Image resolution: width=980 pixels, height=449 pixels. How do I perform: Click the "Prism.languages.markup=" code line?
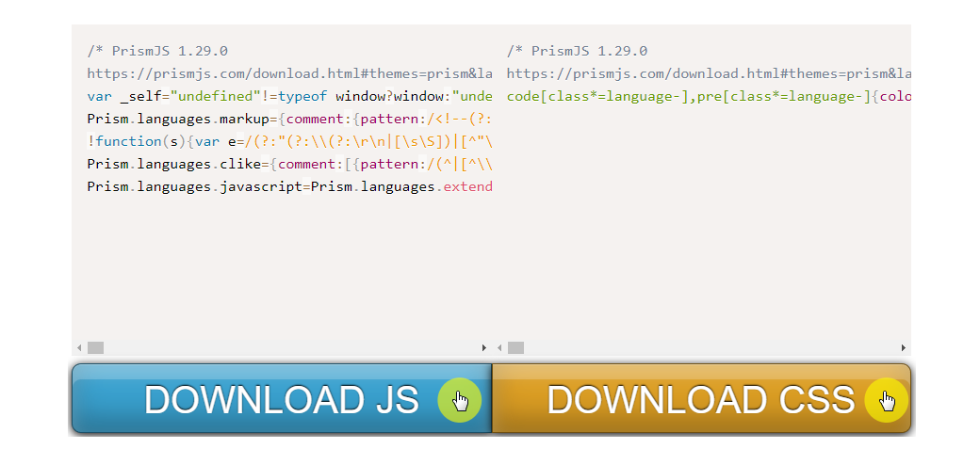click(290, 120)
